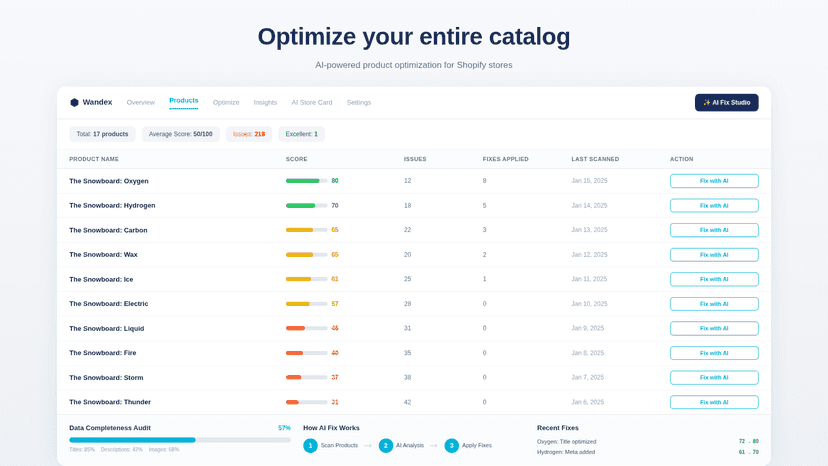The width and height of the screenshot is (828, 466).
Task: Click the Oxygen green score bar
Action: (306, 181)
